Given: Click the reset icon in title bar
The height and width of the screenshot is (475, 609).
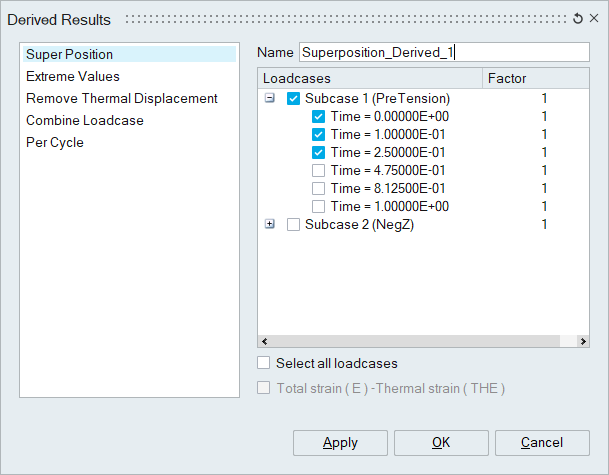Looking at the screenshot, I should pyautogui.click(x=577, y=19).
